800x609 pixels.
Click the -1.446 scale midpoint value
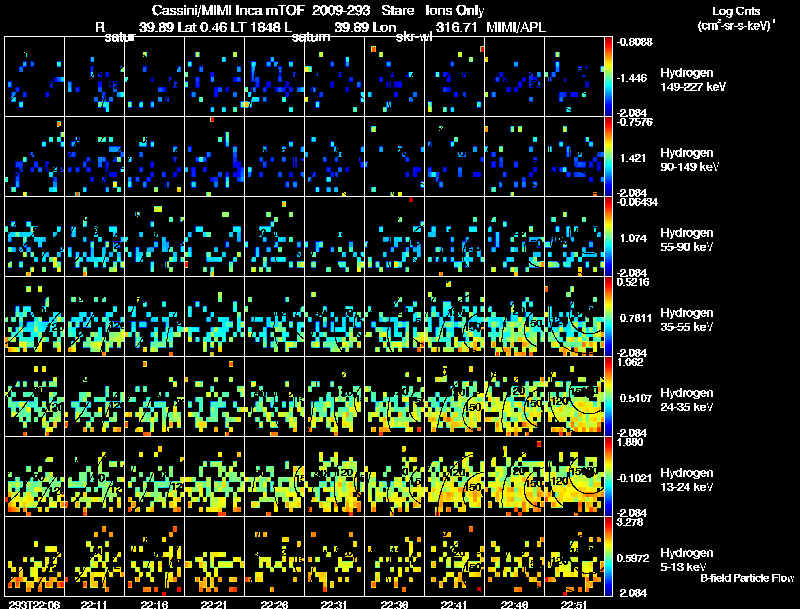click(x=632, y=78)
